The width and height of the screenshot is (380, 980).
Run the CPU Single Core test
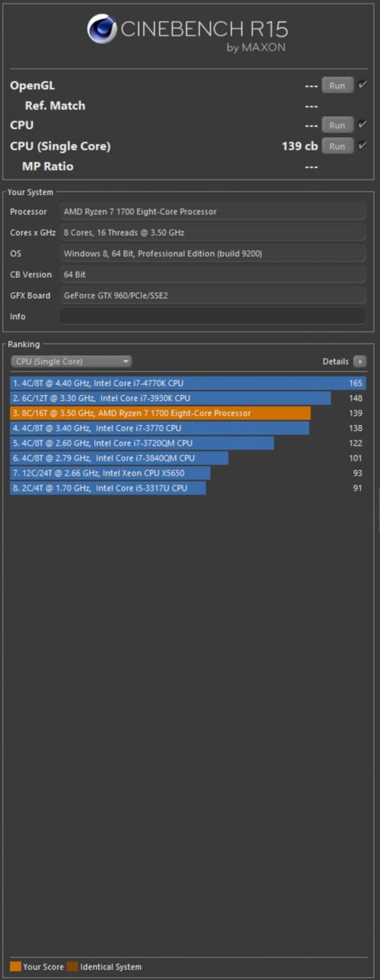(337, 146)
